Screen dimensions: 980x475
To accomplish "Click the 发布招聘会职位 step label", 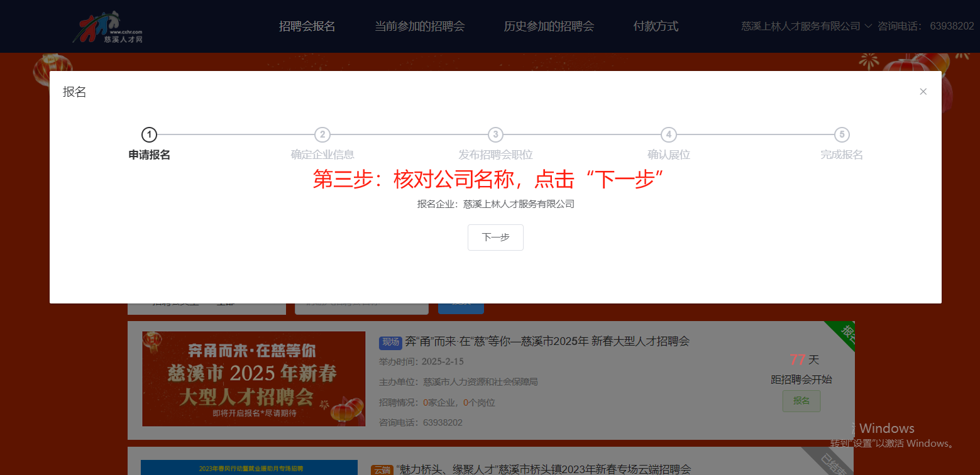I will (495, 155).
